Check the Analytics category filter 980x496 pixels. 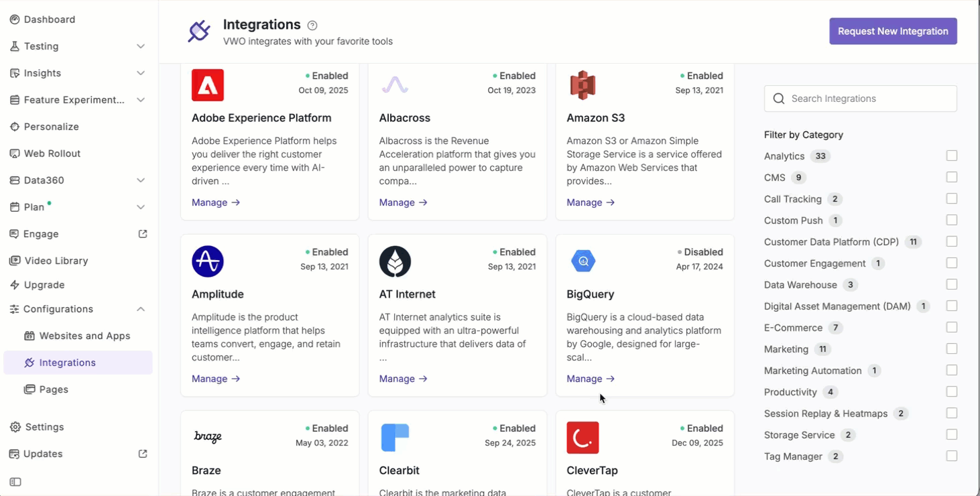click(952, 156)
